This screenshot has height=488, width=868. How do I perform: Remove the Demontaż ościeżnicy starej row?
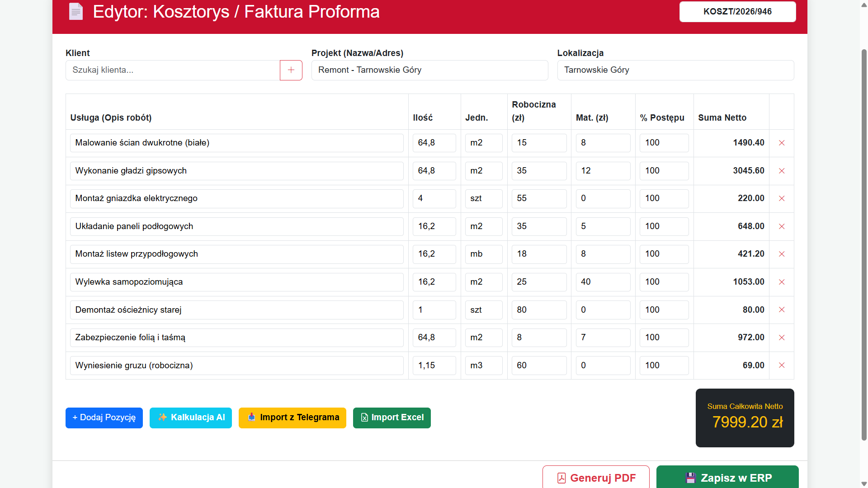tap(782, 310)
